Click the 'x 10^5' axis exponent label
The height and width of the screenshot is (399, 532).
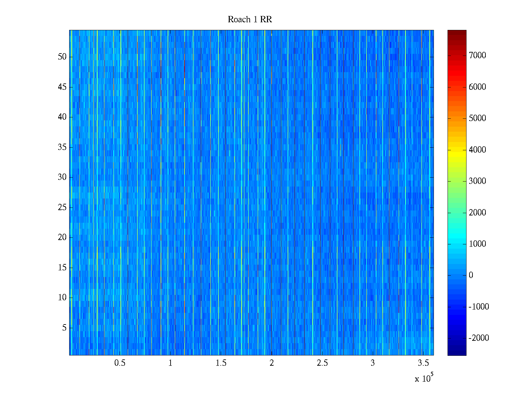tap(424, 378)
